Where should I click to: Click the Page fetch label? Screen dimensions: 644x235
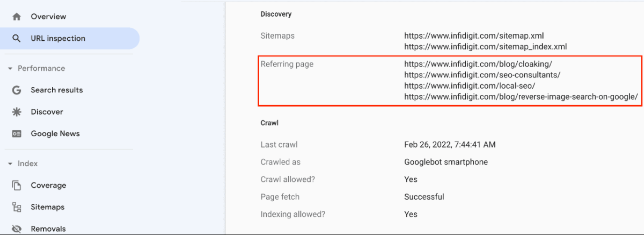pyautogui.click(x=280, y=197)
